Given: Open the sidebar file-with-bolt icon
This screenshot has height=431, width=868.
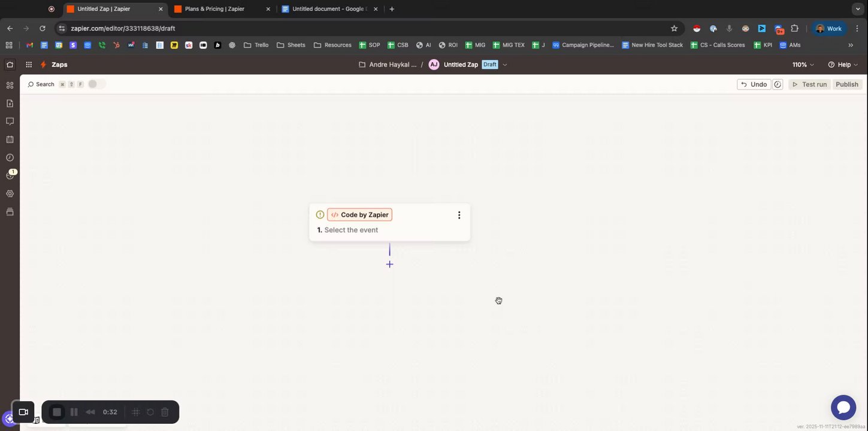Looking at the screenshot, I should click(x=10, y=104).
